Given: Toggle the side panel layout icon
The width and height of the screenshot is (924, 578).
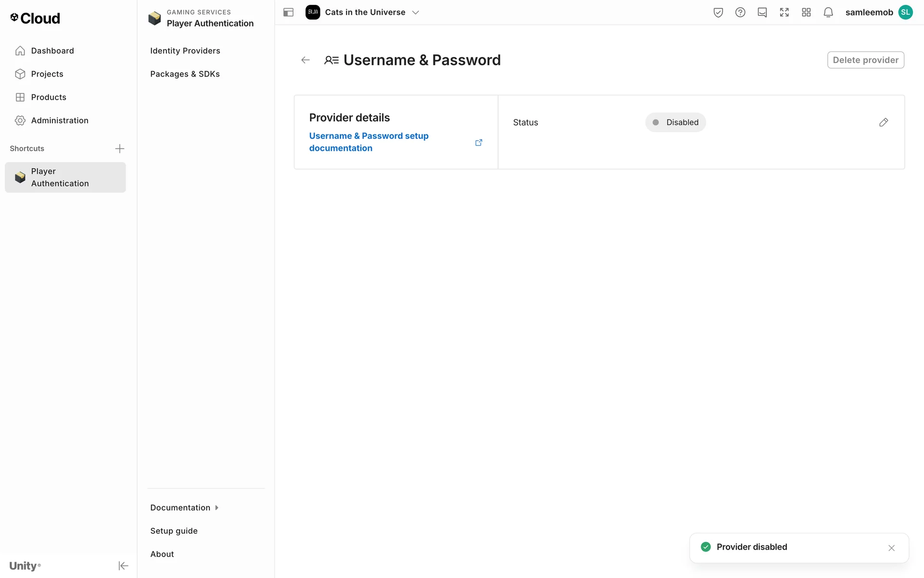Looking at the screenshot, I should click(288, 13).
